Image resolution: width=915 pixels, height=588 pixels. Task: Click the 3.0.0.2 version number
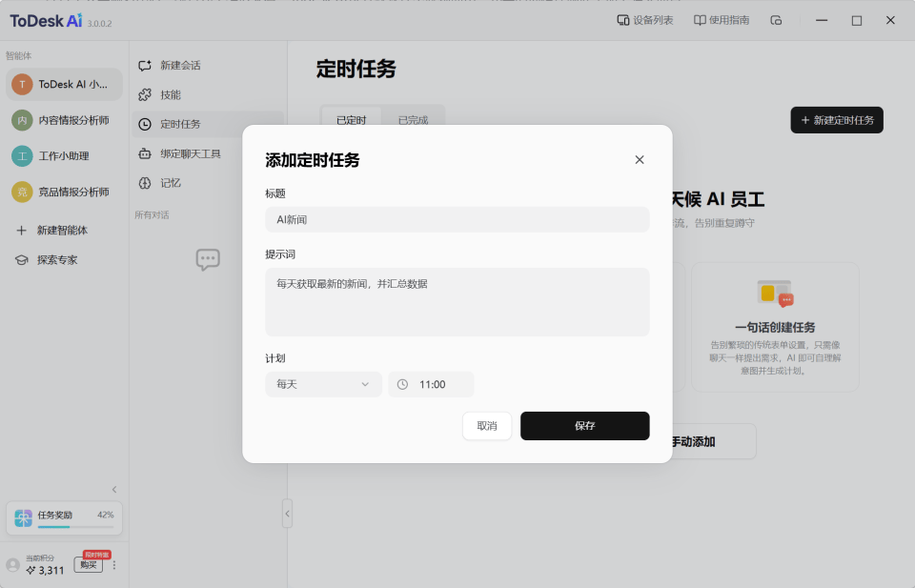(100, 24)
